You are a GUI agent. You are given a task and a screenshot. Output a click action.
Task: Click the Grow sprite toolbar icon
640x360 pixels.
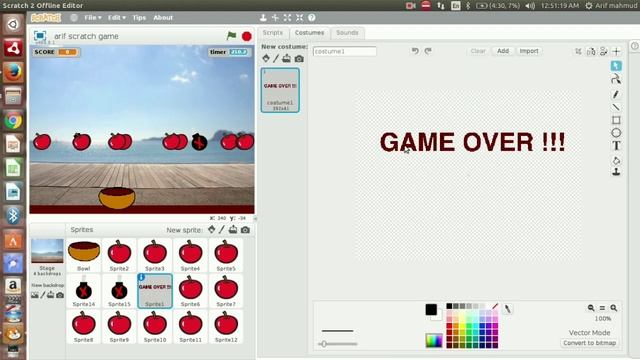pos(287,18)
